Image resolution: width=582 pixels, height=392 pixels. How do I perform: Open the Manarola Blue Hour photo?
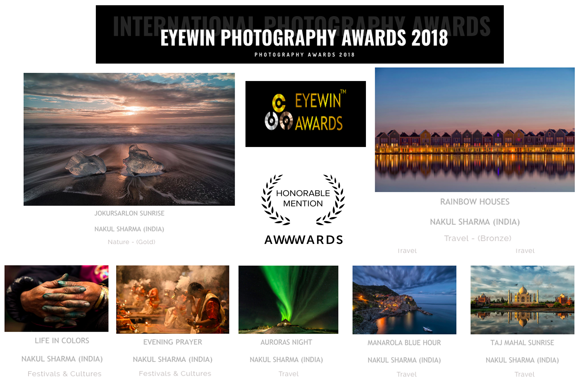404,300
